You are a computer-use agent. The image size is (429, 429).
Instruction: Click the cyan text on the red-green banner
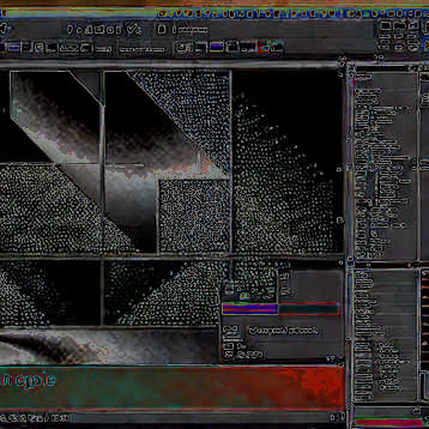tap(28, 380)
